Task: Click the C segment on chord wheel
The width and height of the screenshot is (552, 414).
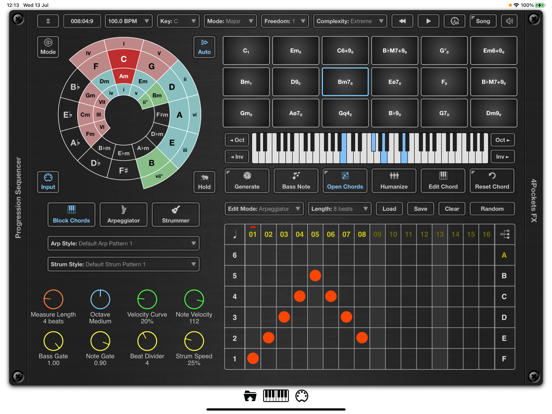Action: coord(124,59)
